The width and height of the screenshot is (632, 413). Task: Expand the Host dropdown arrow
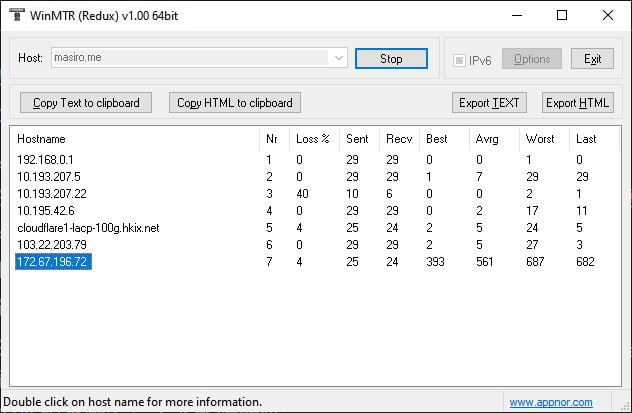coord(338,59)
